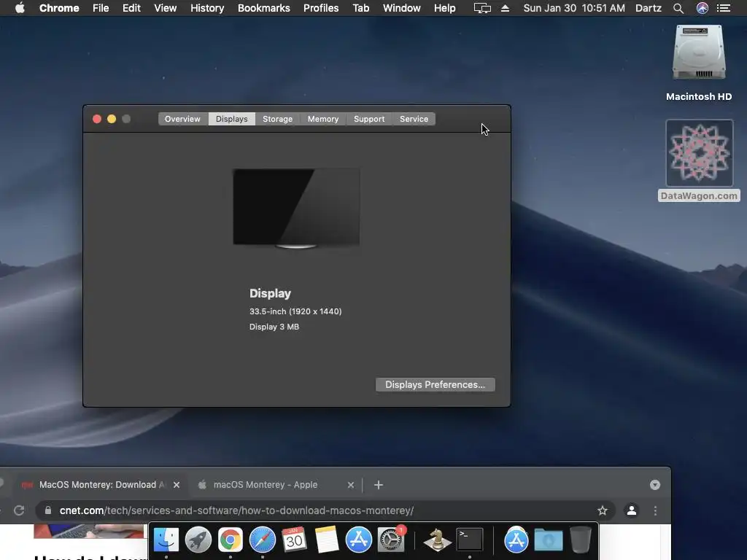The height and width of the screenshot is (560, 747).
Task: Open Downloads folder in the Dock
Action: point(549,540)
